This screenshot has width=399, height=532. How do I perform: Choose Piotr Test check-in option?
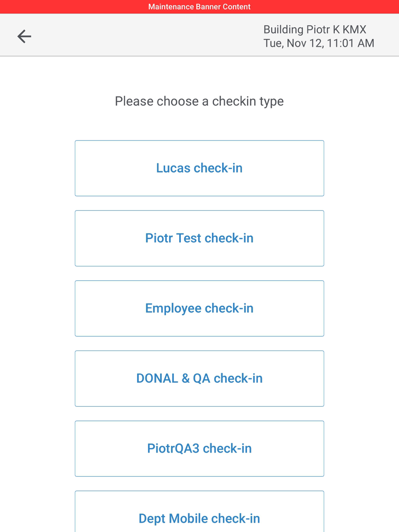[x=199, y=238]
